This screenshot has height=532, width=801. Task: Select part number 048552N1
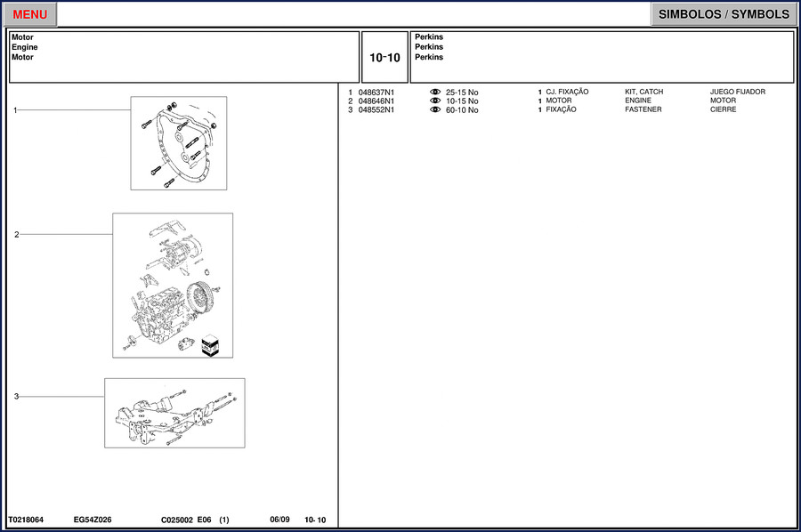[376, 109]
